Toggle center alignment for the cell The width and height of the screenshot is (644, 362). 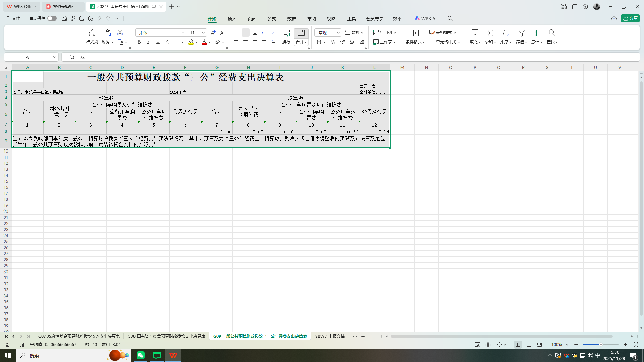pyautogui.click(x=246, y=42)
